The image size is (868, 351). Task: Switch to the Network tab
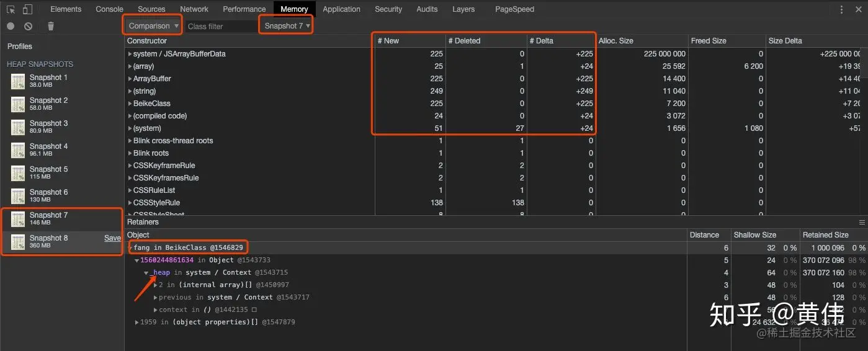pyautogui.click(x=194, y=9)
